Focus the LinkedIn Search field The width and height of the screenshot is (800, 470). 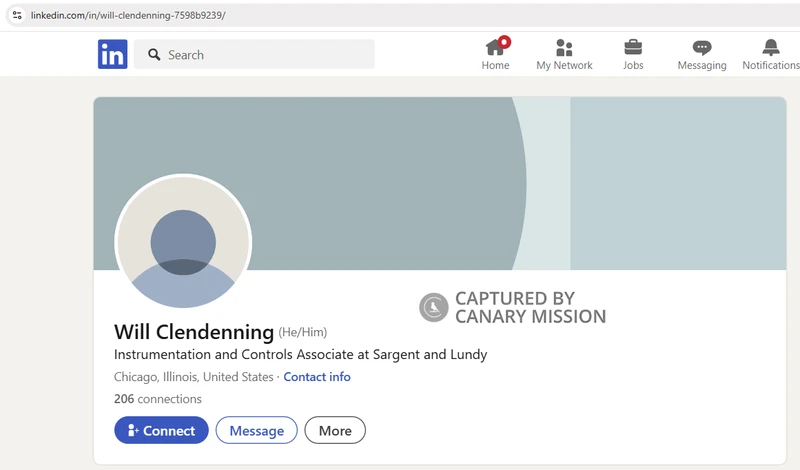[254, 54]
